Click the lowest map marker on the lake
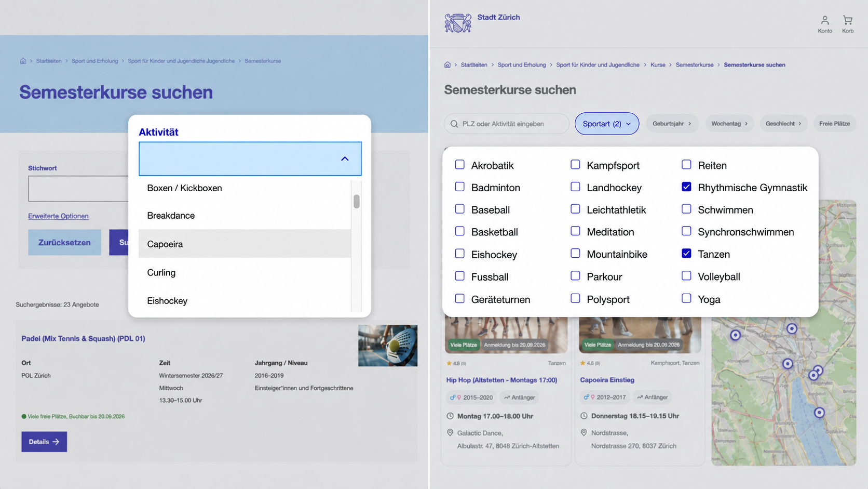 819,413
